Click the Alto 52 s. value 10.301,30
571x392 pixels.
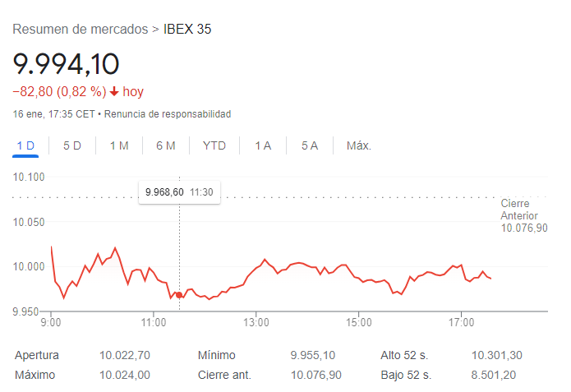[x=497, y=355]
